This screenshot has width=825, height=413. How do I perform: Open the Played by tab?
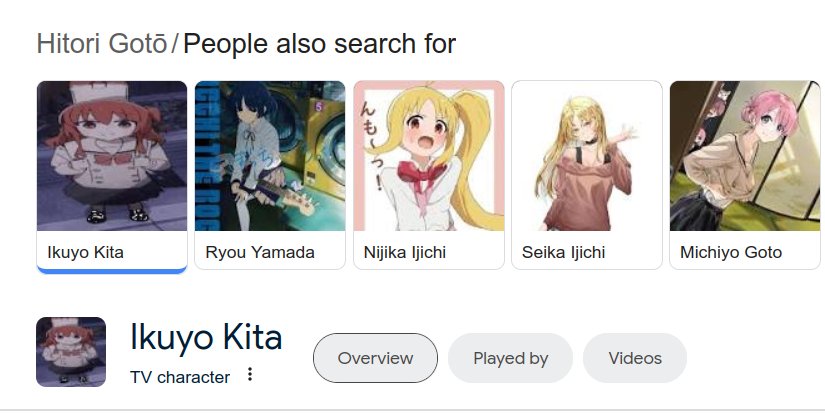click(x=510, y=358)
